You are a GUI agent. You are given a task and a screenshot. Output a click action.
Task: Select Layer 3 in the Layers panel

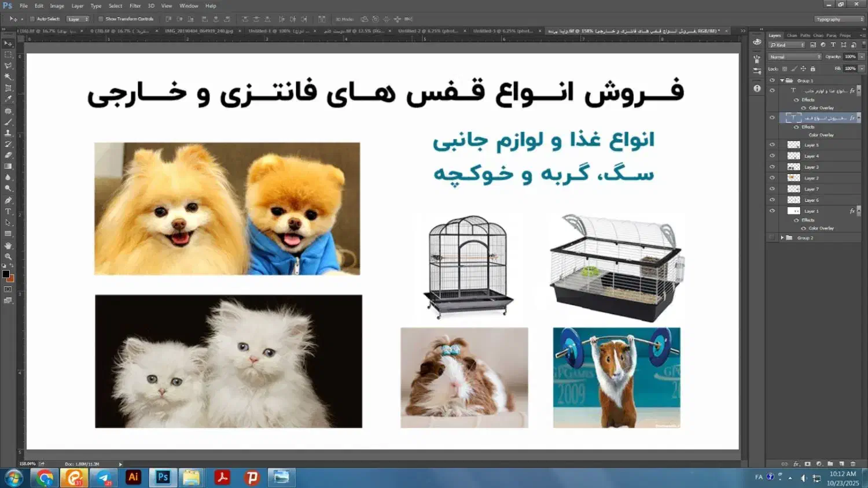[812, 167]
